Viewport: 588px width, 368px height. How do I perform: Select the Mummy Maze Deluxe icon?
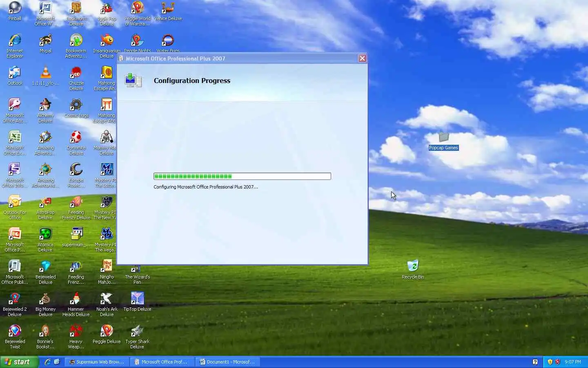(x=105, y=143)
